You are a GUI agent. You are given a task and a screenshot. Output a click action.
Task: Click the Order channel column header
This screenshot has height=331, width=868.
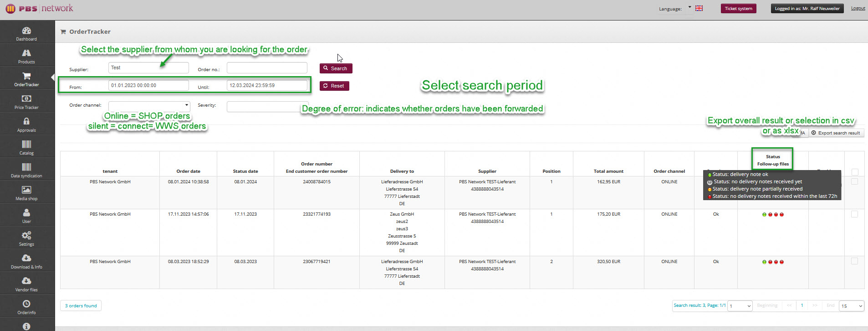(x=669, y=171)
